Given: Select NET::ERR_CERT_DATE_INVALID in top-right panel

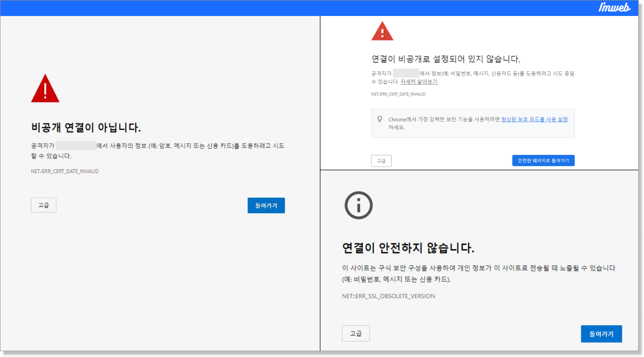Looking at the screenshot, I should click(x=398, y=94).
